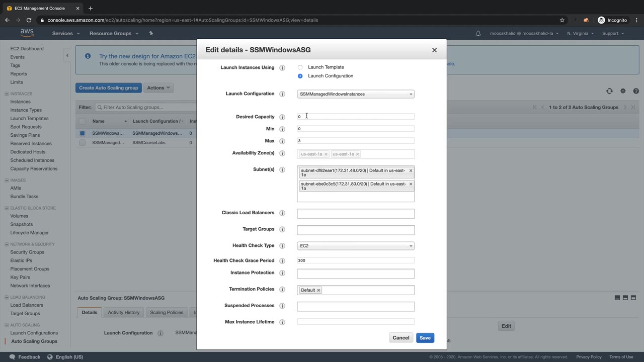Image resolution: width=644 pixels, height=362 pixels.
Task: Click the Target Groups input box
Action: 356,230
